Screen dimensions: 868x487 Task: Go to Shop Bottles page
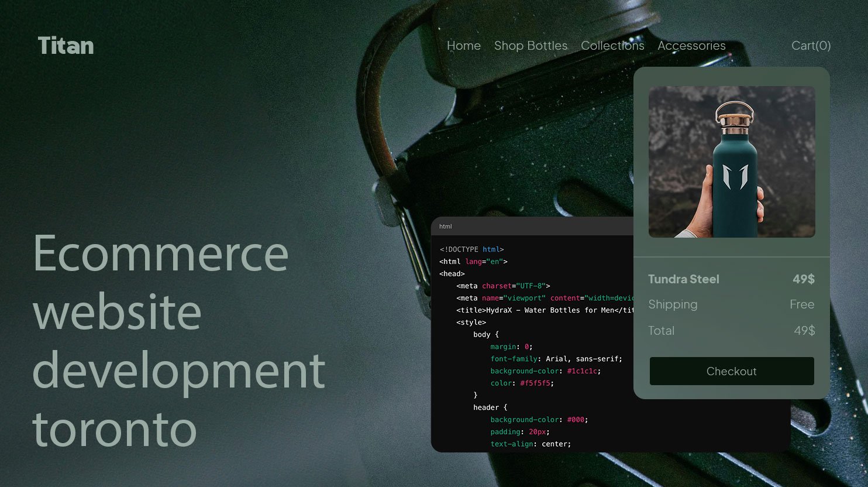tap(531, 46)
